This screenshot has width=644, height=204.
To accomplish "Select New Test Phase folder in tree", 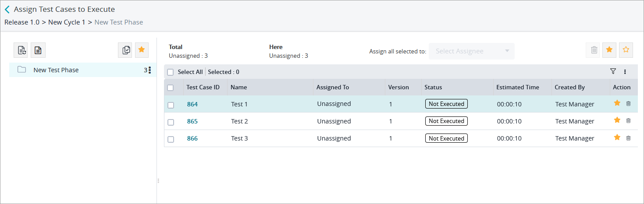I will point(56,70).
